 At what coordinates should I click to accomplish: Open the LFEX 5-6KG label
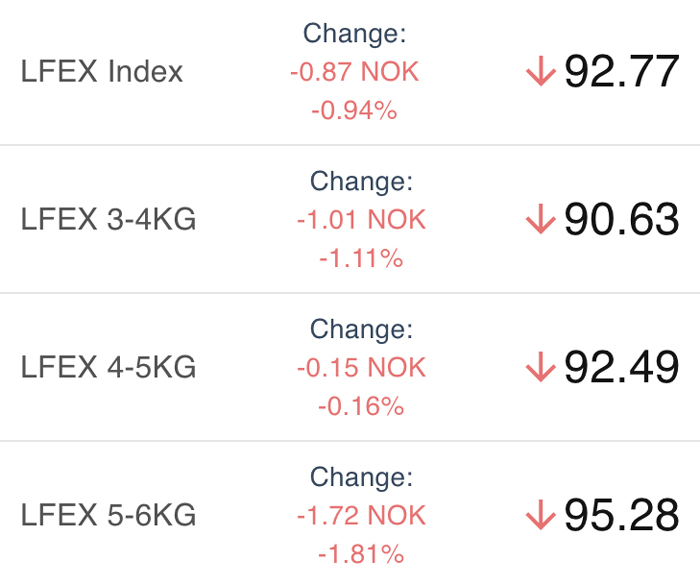(x=108, y=515)
